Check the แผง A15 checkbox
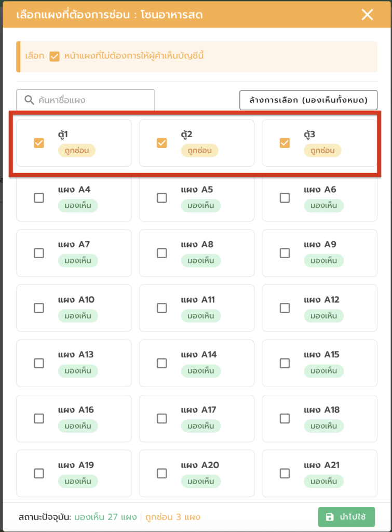Screen dimensions: 392x532 pos(285,363)
